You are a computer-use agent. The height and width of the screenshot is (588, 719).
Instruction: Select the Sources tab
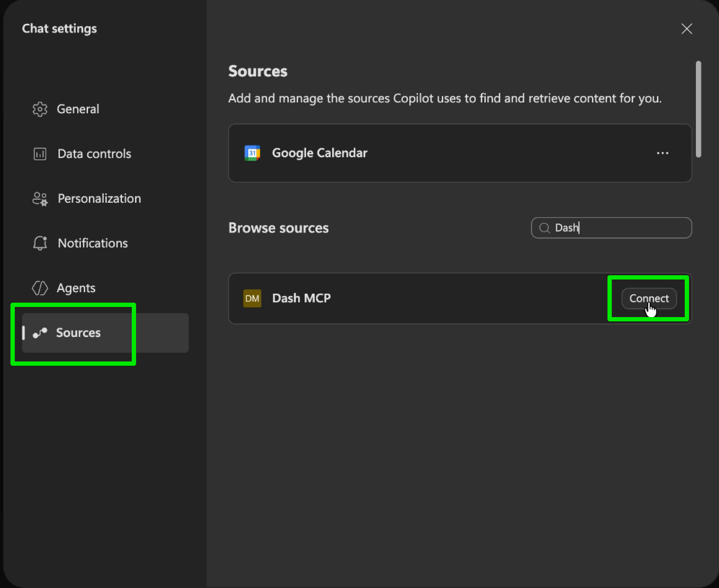(105, 333)
